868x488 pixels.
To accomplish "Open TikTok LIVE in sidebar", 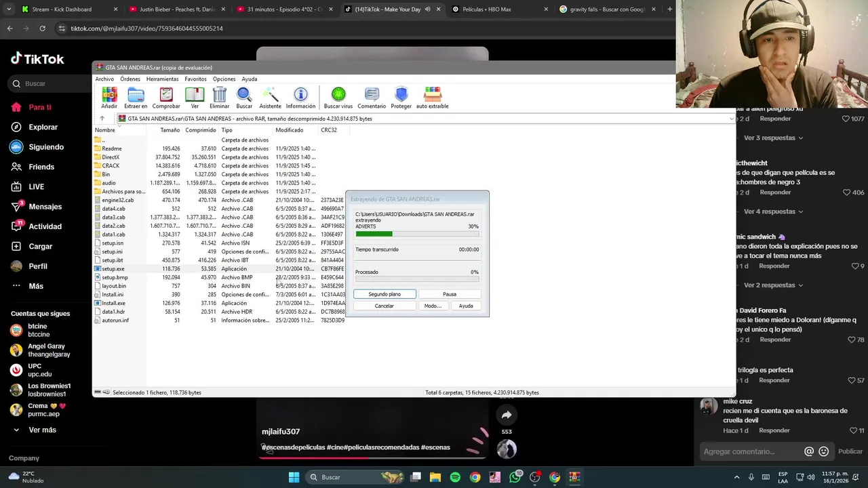I will [27, 186].
